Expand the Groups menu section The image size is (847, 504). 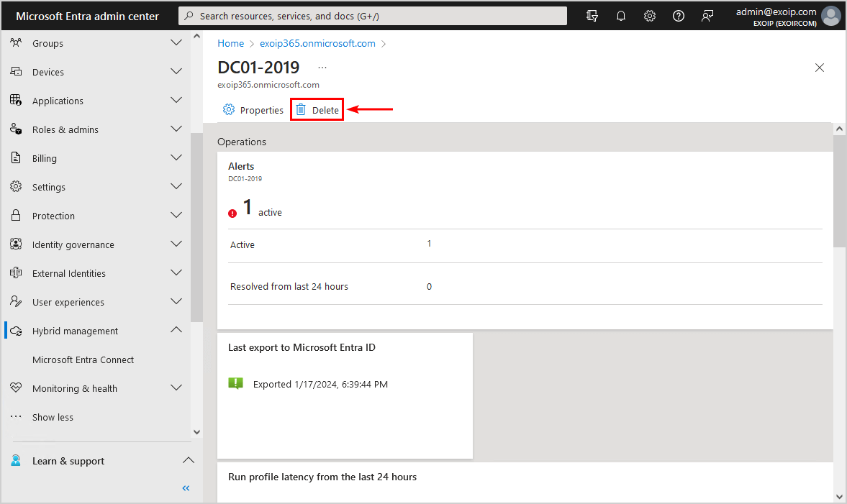(176, 43)
